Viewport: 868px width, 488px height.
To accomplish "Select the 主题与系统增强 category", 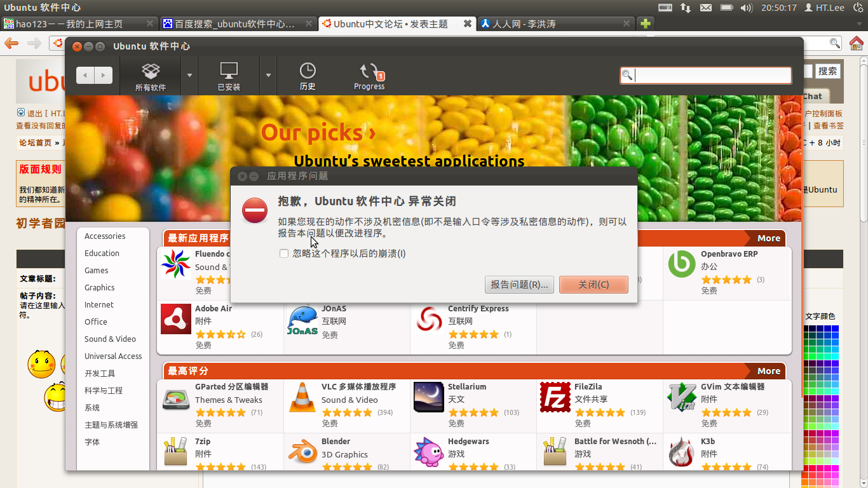I will click(x=111, y=424).
